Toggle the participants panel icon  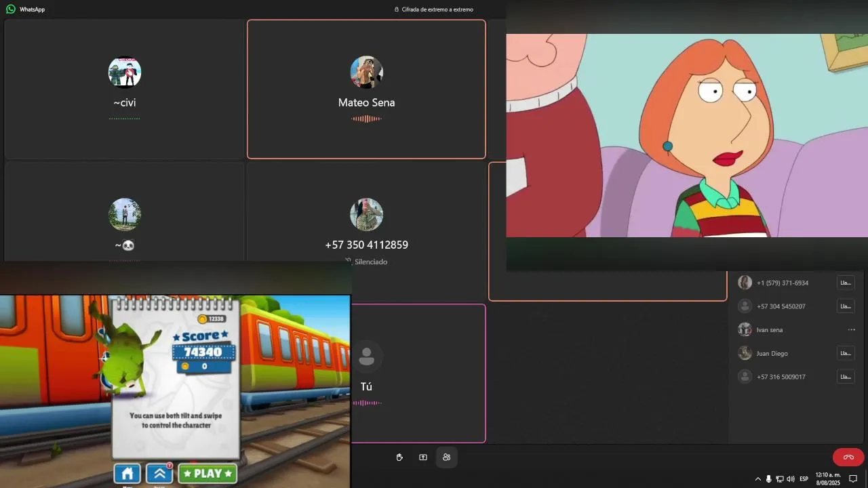pyautogui.click(x=446, y=457)
